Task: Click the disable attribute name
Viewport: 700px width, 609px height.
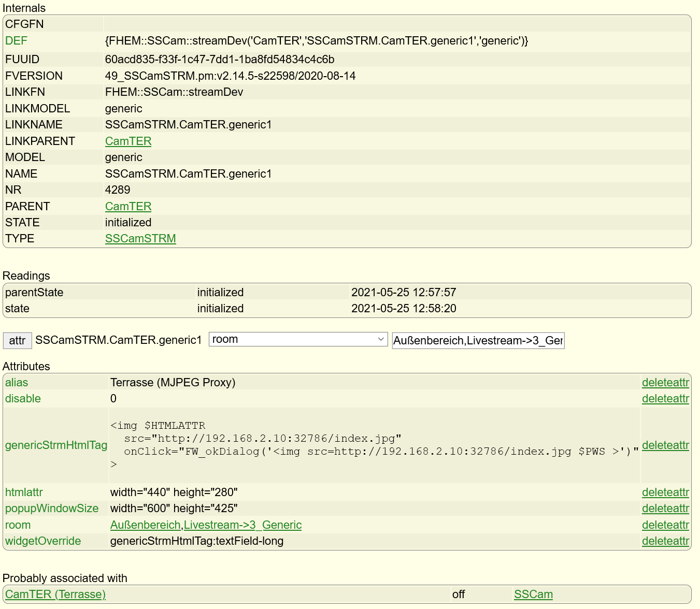Action: coord(23,399)
